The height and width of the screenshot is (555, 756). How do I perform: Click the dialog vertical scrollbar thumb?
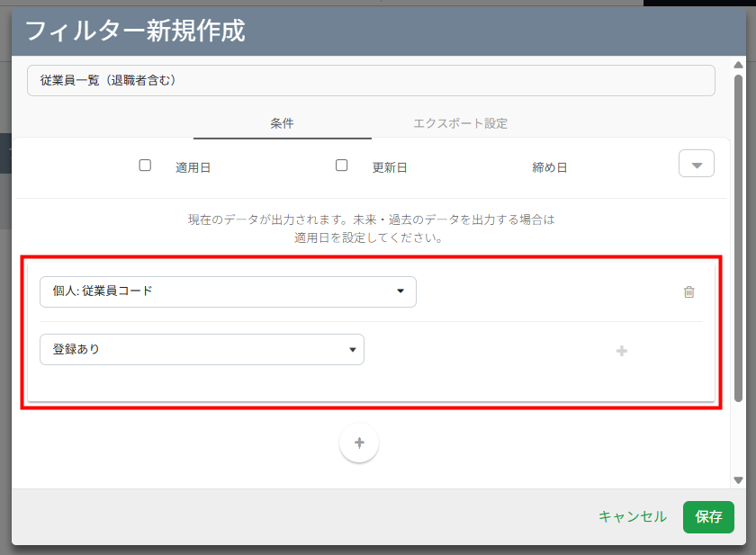[x=738, y=237]
